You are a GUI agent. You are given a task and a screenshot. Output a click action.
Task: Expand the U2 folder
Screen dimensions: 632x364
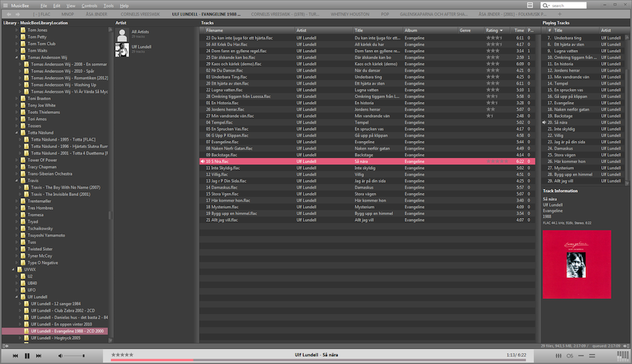(x=16, y=276)
